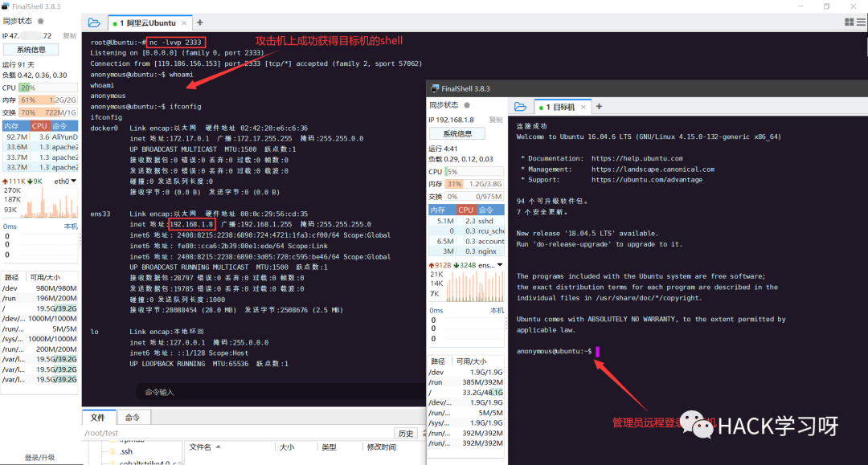The image size is (868, 465).
Task: Select account process row in 目标机 window
Action: [466, 241]
